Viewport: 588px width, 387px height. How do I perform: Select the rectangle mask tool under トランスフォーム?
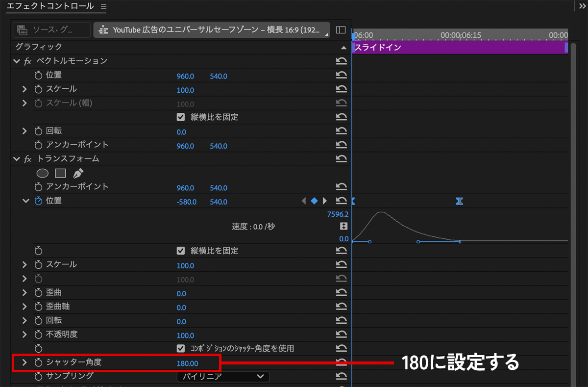(60, 173)
